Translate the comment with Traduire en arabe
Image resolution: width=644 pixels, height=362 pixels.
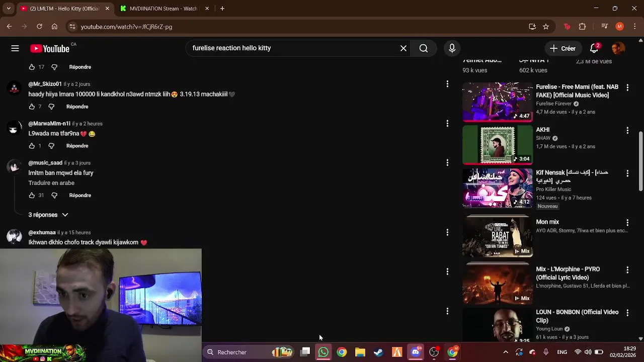(x=51, y=183)
